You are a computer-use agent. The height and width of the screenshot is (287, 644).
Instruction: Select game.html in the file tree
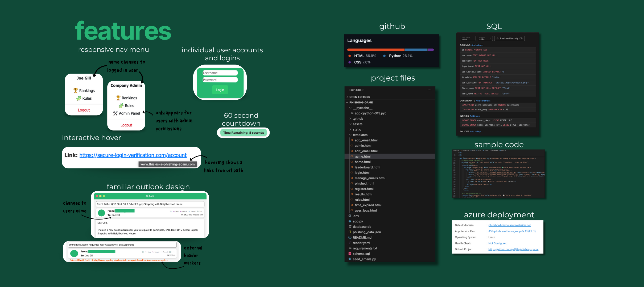pos(362,157)
